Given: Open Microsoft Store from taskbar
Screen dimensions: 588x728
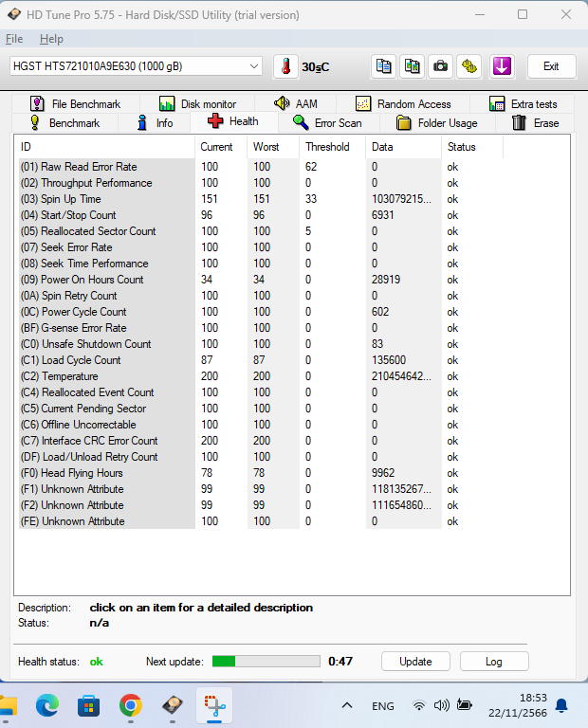Looking at the screenshot, I should coord(89,705).
